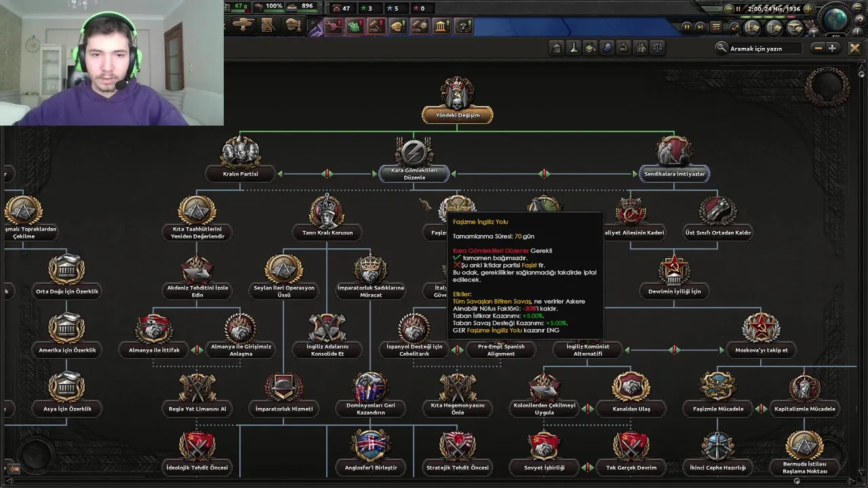The width and height of the screenshot is (868, 488).
Task: Select the Stratejik Tehdit Öncesi focus
Action: click(x=458, y=453)
